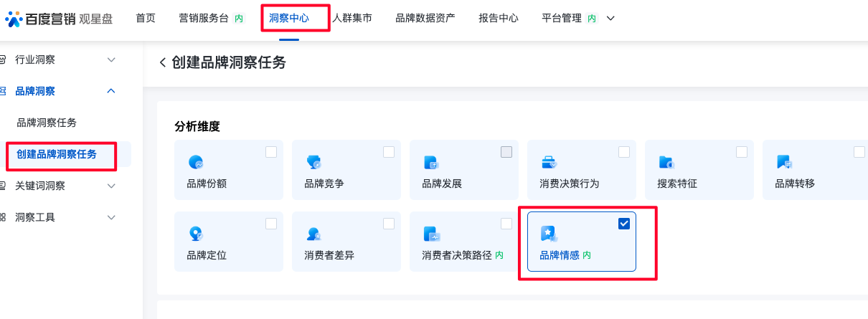Open the 报告中心 tab
The width and height of the screenshot is (868, 319).
[x=499, y=19]
